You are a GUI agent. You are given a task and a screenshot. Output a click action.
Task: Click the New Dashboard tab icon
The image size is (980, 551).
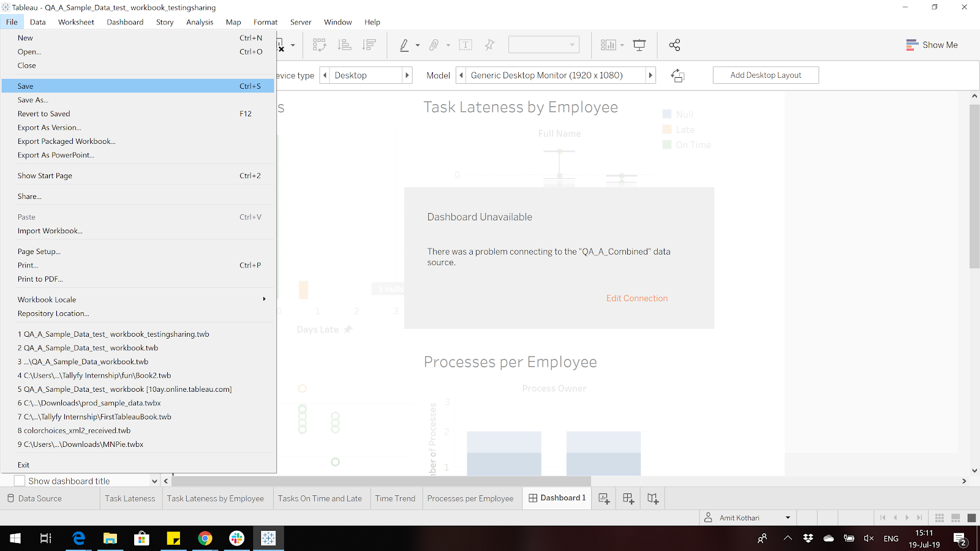(x=628, y=498)
